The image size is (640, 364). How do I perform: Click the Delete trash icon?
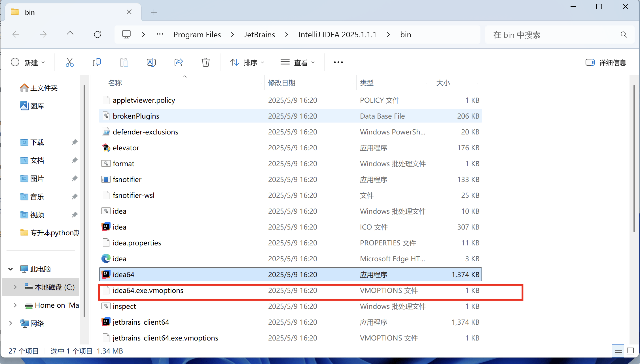206,62
